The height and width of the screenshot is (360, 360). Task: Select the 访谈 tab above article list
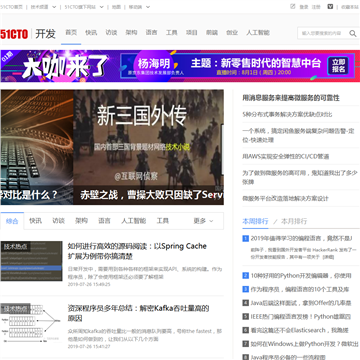click(58, 221)
